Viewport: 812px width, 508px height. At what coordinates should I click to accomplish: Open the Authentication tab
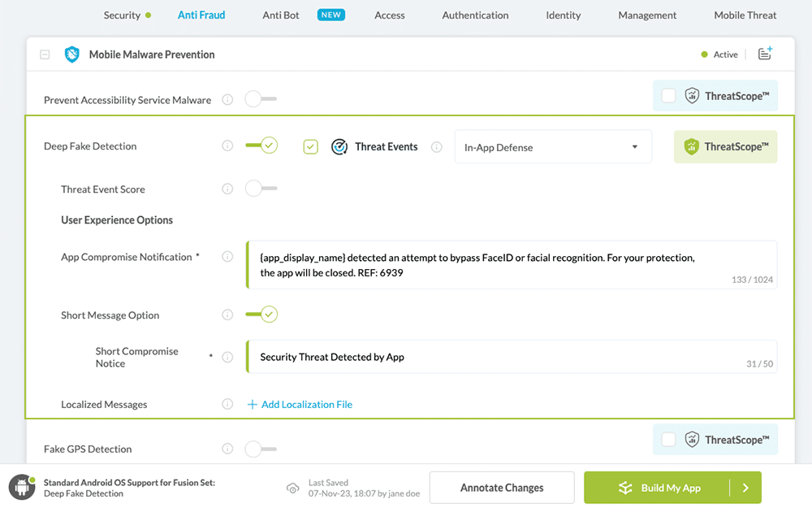[475, 15]
